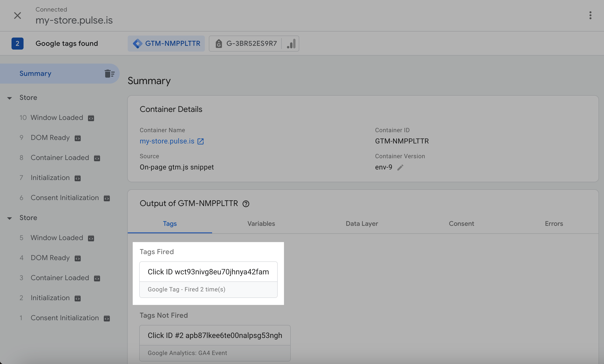Open the Errors tab
The image size is (604, 364).
[554, 224]
